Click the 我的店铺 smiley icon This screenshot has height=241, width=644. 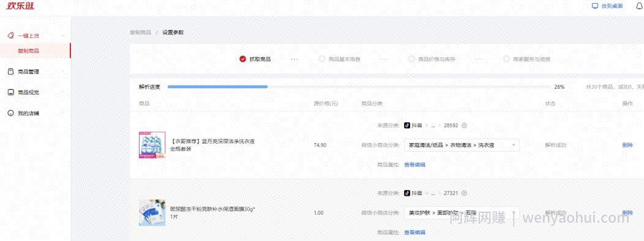click(10, 113)
